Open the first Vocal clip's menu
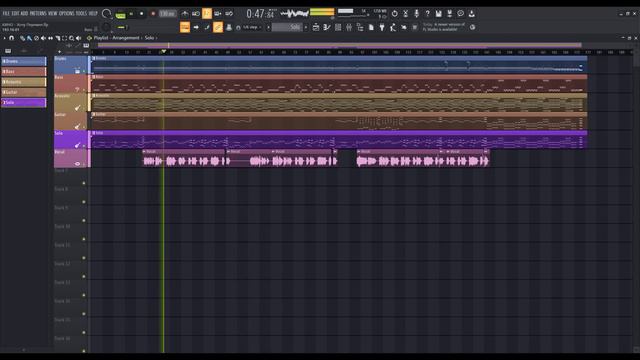 point(144,151)
